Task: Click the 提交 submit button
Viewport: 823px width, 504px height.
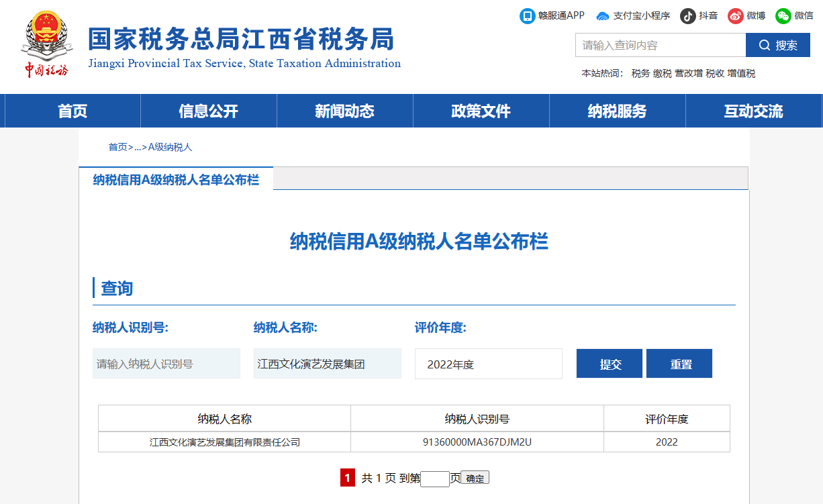Action: tap(610, 364)
